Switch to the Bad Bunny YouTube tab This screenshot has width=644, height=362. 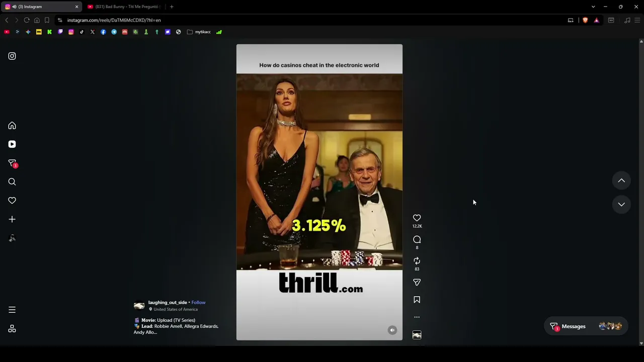pos(124,7)
